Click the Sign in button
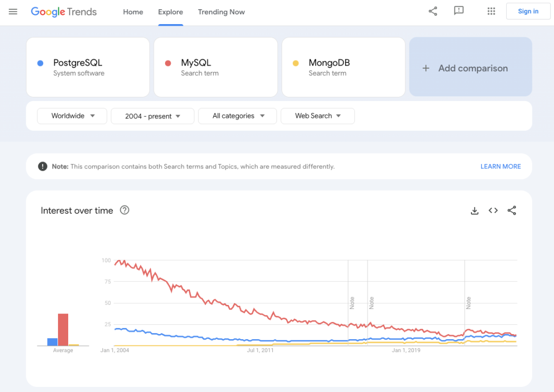This screenshot has width=554, height=392. click(528, 11)
